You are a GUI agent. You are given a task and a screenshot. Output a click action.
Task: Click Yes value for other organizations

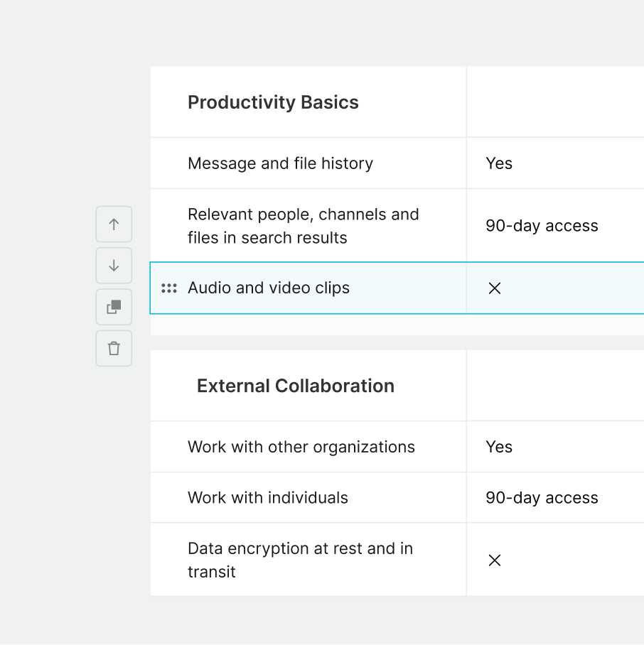coord(499,447)
